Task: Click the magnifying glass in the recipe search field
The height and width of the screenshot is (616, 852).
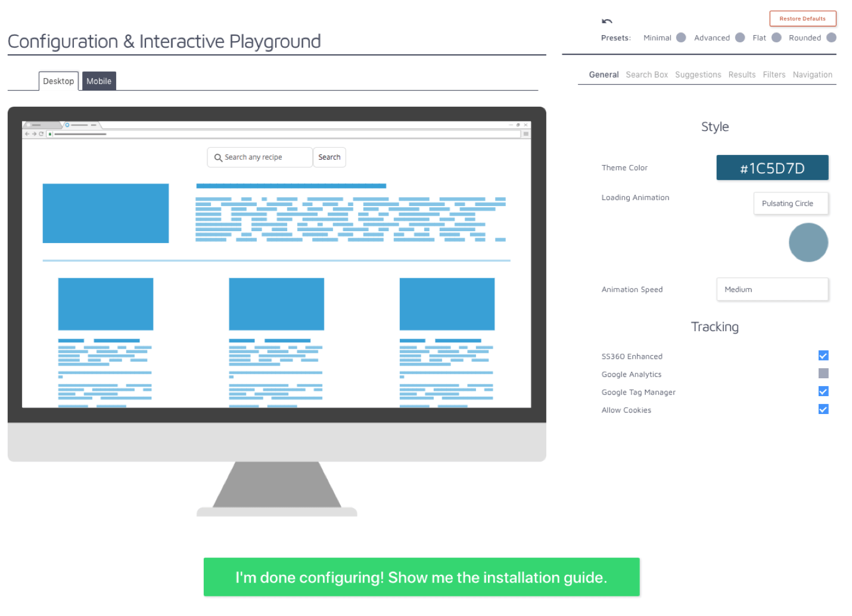Action: click(x=218, y=157)
